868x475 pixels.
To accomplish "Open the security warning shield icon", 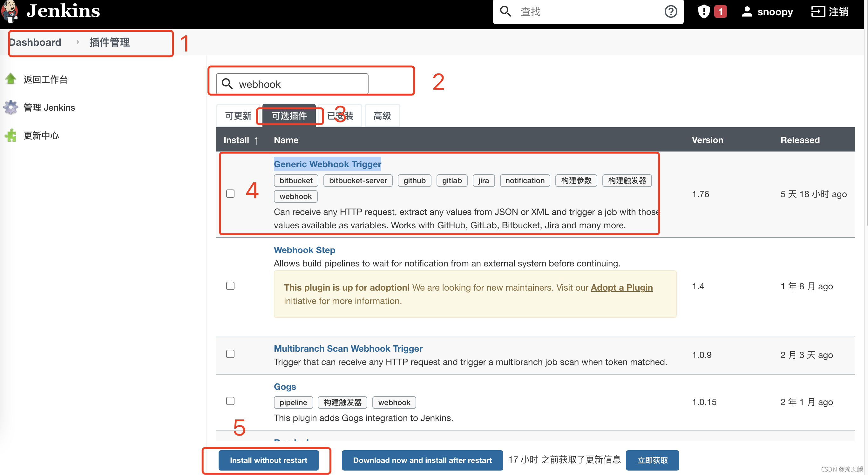I will 703,11.
